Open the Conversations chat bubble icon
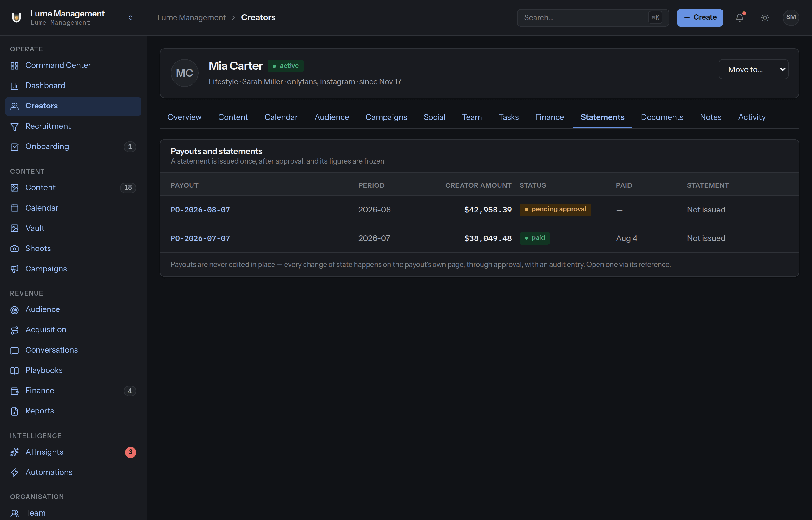 15,350
